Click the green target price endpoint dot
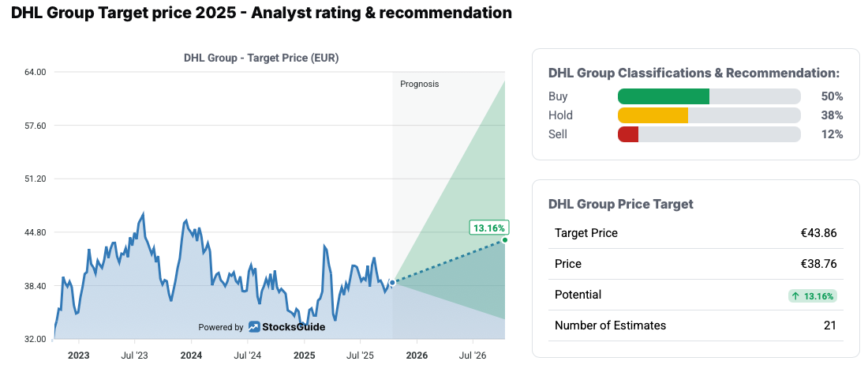Viewport: 868px width, 365px height. [504, 239]
